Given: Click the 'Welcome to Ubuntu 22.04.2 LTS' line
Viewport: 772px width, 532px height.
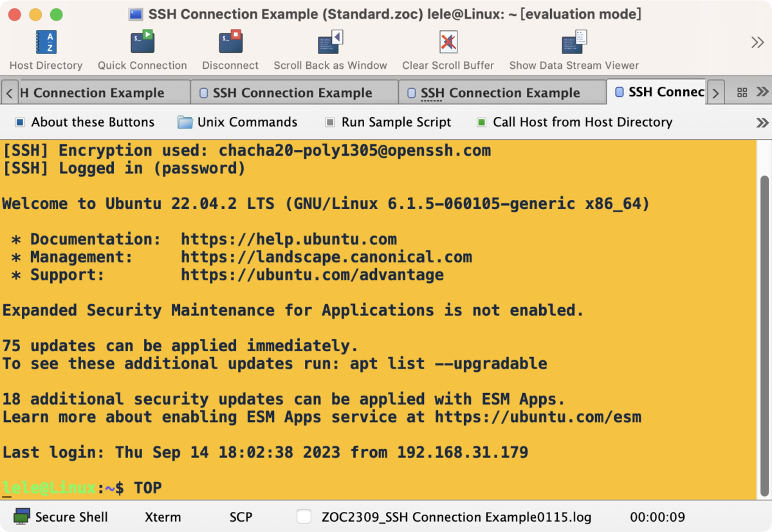Looking at the screenshot, I should [326, 204].
